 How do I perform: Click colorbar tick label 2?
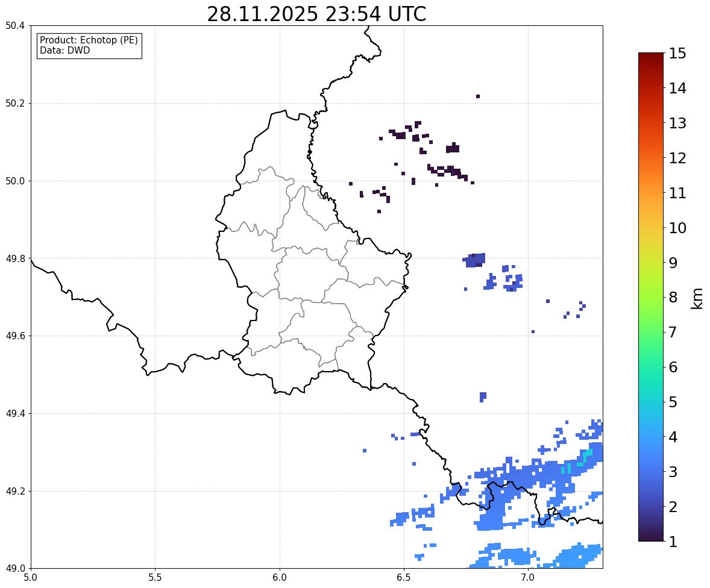(673, 507)
